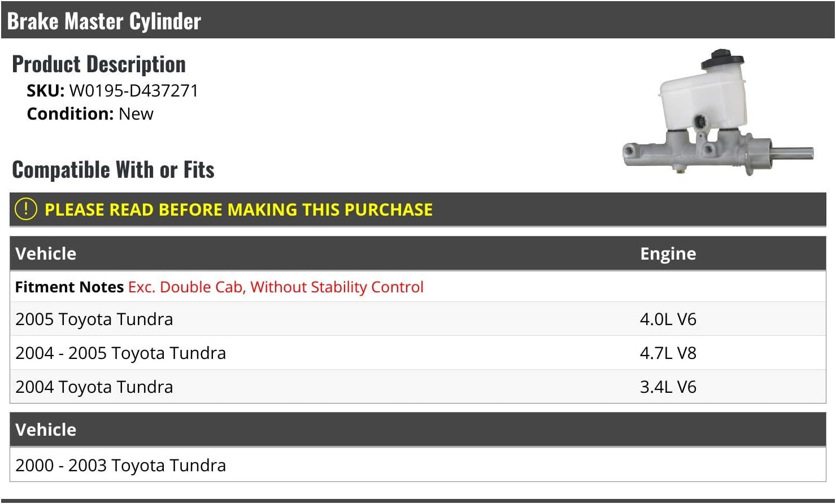Viewport: 836px width, 504px height.
Task: Select the "2000 - 2003 Toyota Tundra" row
Action: pyautogui.click(x=120, y=466)
